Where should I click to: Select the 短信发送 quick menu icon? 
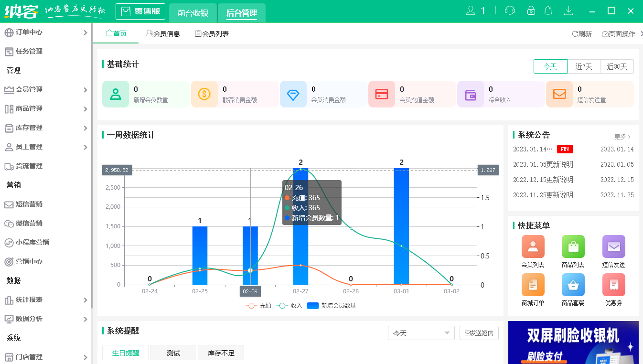click(613, 246)
